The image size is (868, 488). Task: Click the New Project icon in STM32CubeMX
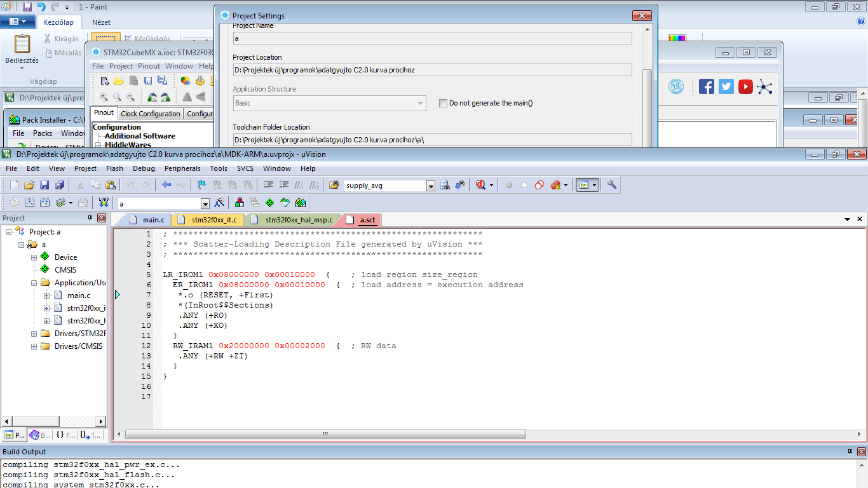(x=105, y=81)
